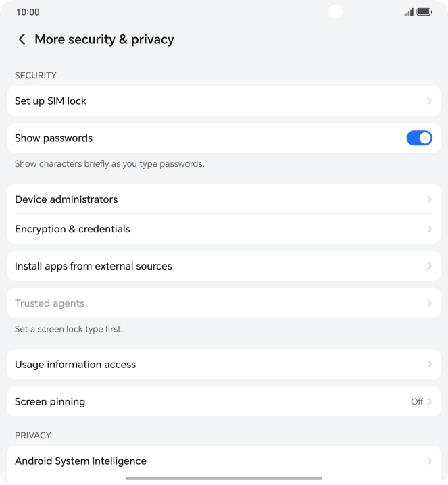Click the Android System Intelligence chevron
Screen dimensions: 448x485
click(429, 461)
